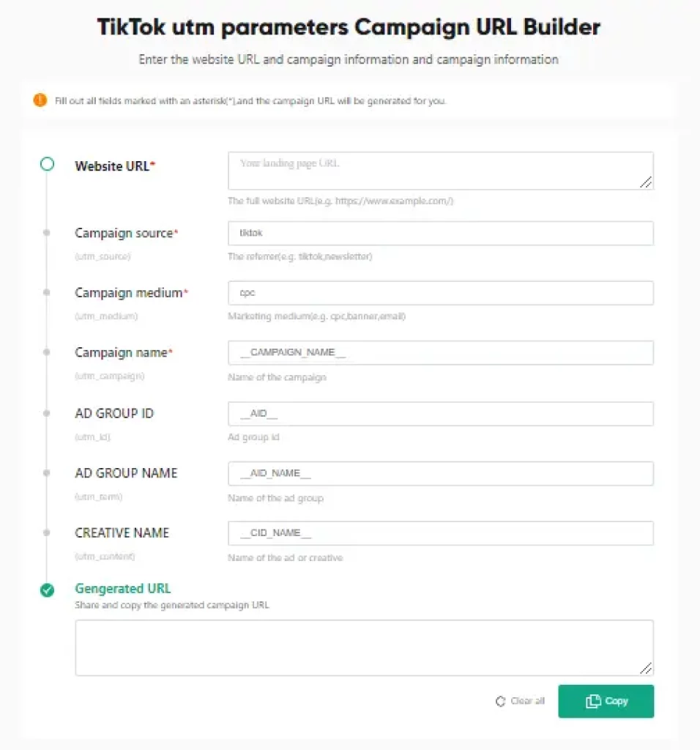Click the gray step dot beside Campaign source
The image size is (700, 750).
(46, 231)
